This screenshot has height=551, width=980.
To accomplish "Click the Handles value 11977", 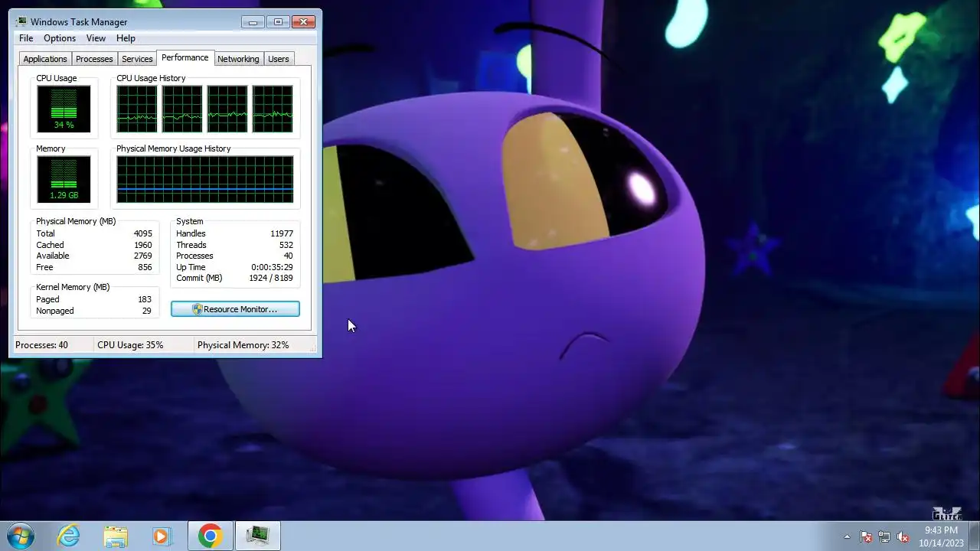I will click(282, 233).
